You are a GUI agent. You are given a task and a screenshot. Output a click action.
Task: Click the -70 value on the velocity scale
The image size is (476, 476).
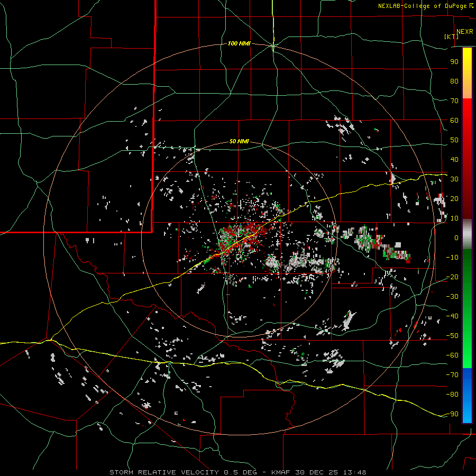tap(452, 375)
